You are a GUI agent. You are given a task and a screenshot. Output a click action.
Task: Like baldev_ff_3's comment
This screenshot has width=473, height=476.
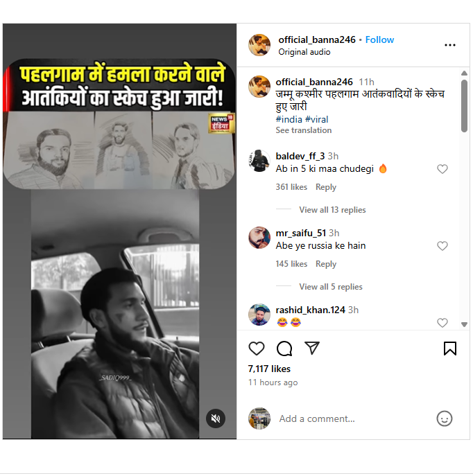click(x=442, y=169)
